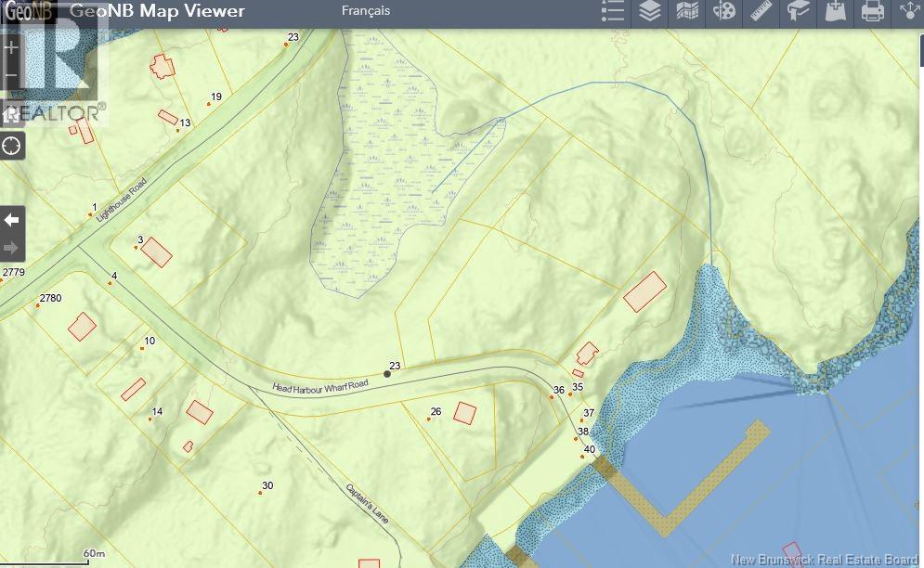Click the building next to address 2780
The image size is (924, 568).
click(x=82, y=326)
